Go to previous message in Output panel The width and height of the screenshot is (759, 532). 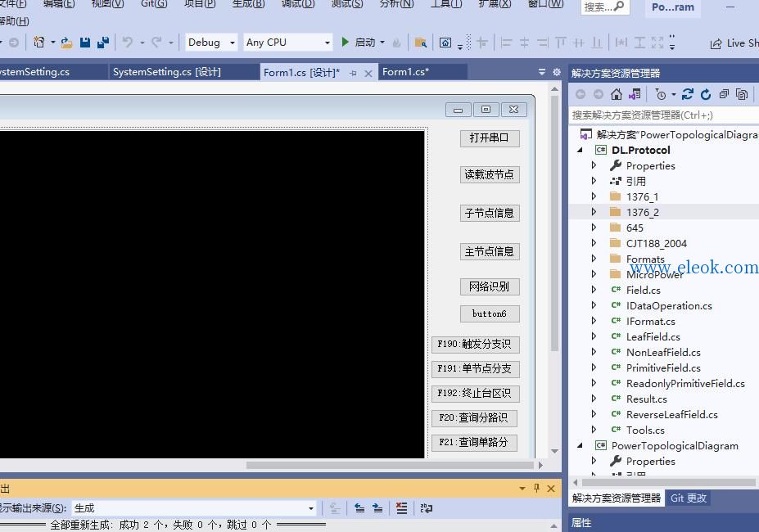pyautogui.click(x=359, y=507)
